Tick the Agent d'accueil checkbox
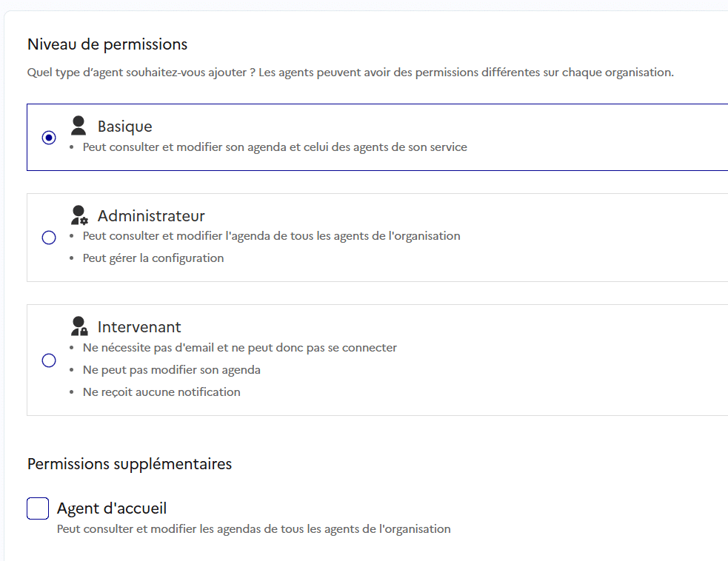The height and width of the screenshot is (561, 728). coord(38,508)
